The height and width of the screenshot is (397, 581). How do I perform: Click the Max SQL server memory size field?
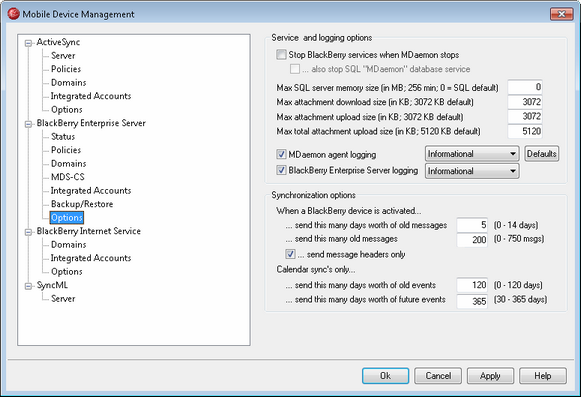pos(525,87)
